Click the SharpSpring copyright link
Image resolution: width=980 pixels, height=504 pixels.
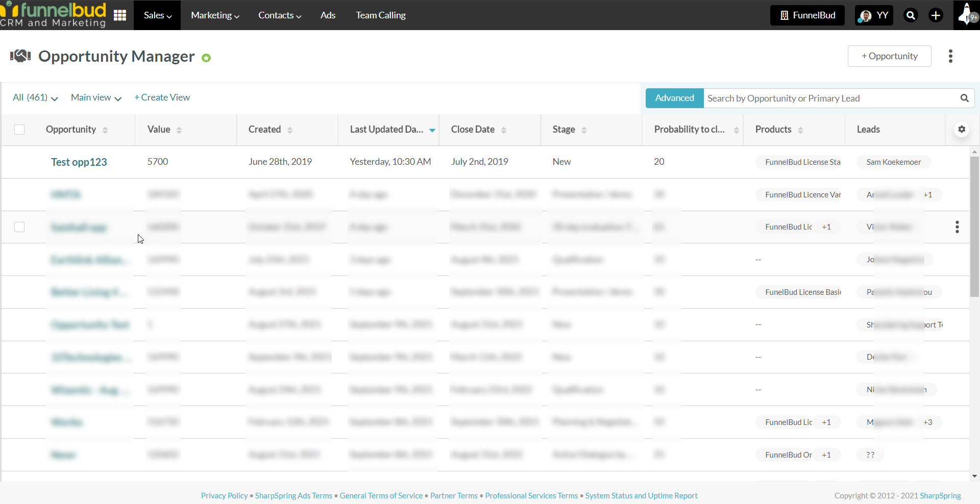[x=940, y=496]
